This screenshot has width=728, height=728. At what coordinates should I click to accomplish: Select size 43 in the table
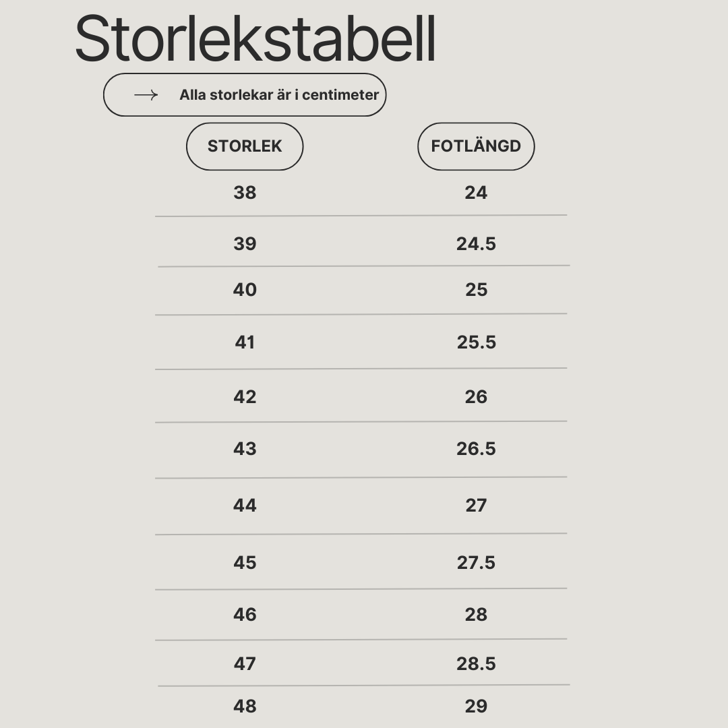coord(245,449)
